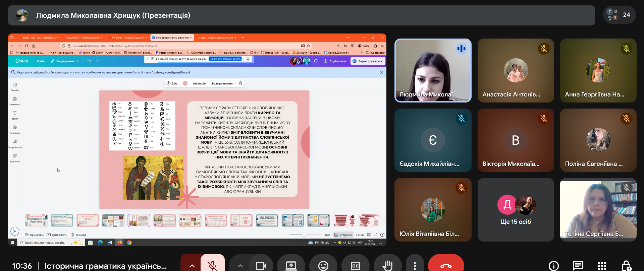This screenshot has height=271, width=644.
Task: Select Тетяна Сергіївна video tile
Action: click(x=598, y=210)
